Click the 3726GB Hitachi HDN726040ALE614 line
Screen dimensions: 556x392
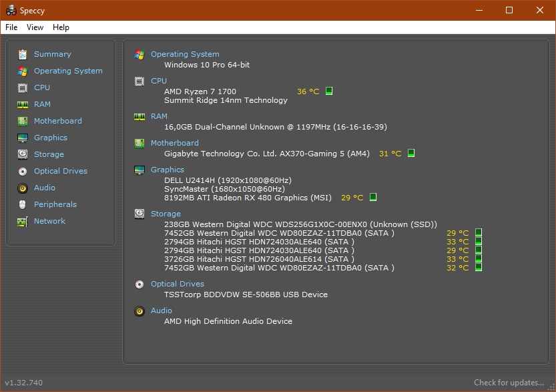click(259, 259)
